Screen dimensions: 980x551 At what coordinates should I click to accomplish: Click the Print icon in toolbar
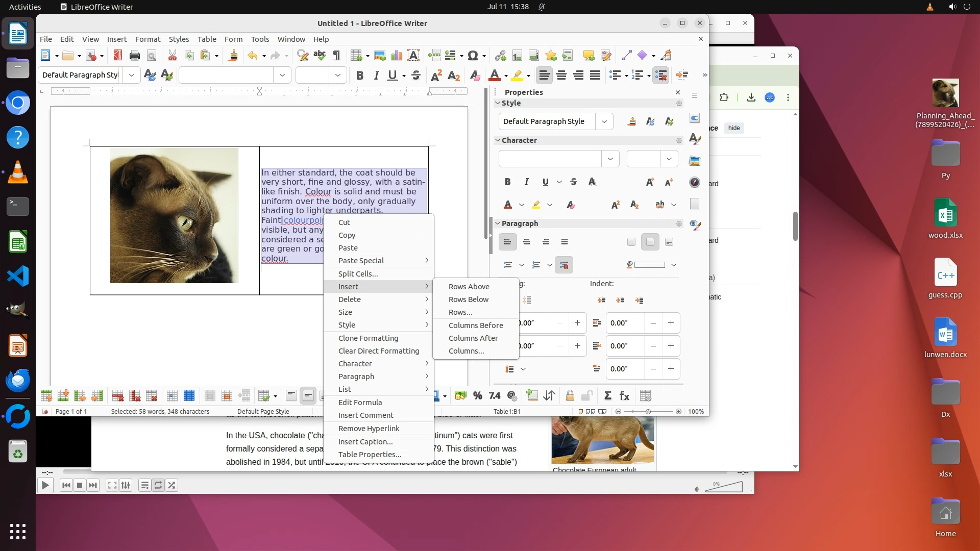[x=134, y=56]
